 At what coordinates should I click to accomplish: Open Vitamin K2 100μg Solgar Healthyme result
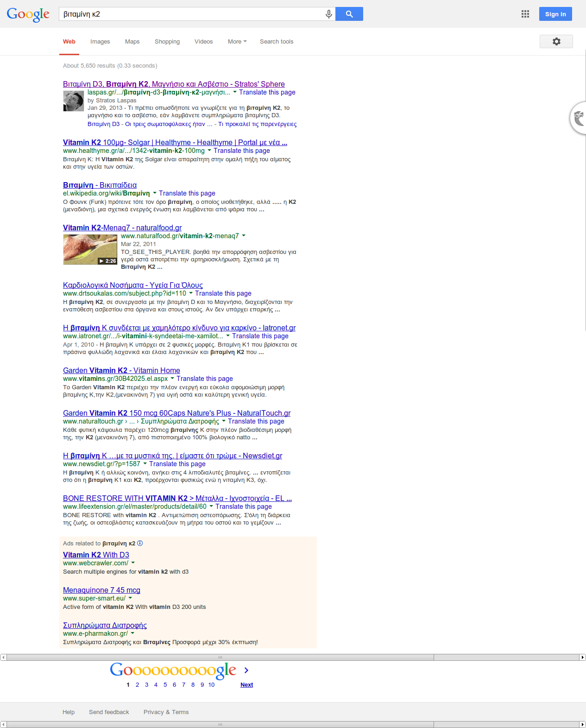(175, 142)
